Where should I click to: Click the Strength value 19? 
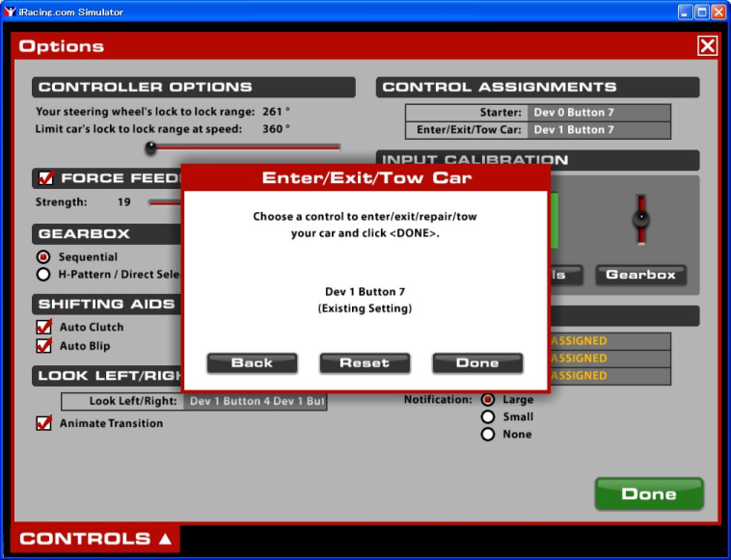click(x=124, y=202)
